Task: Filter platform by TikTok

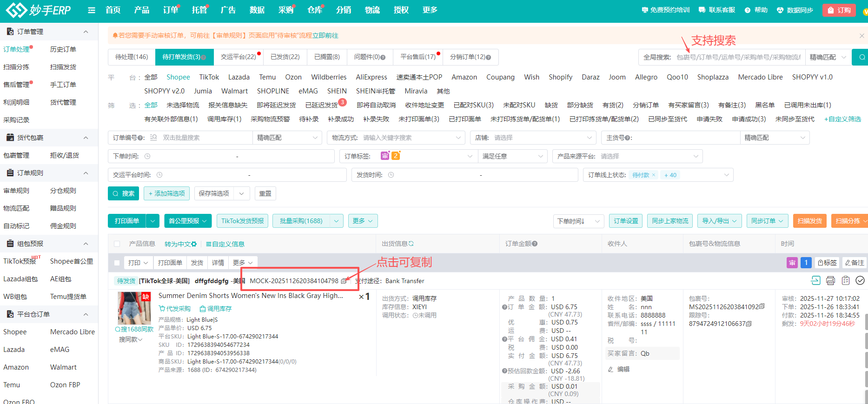Action: coord(209,77)
